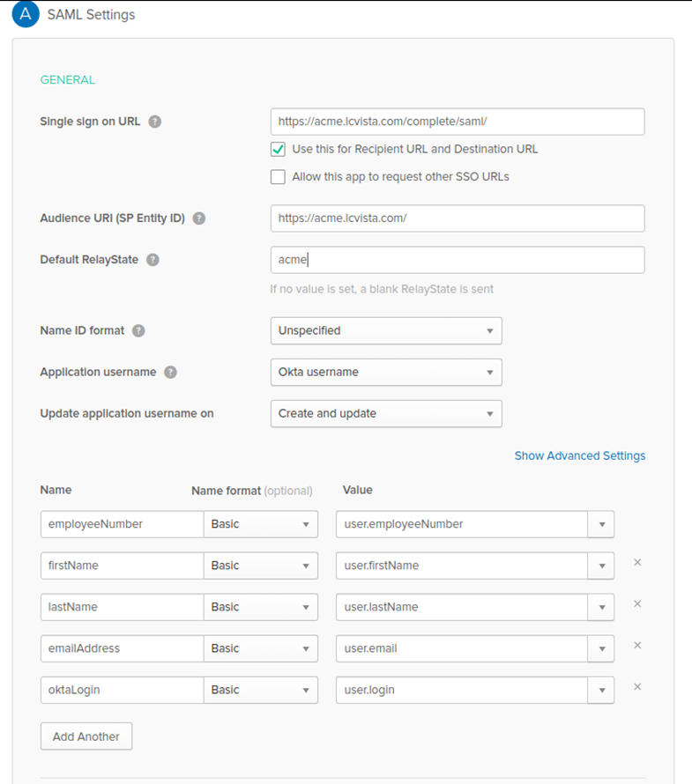The image size is (692, 784).
Task: Open the Name ID format dropdown
Action: (x=385, y=330)
